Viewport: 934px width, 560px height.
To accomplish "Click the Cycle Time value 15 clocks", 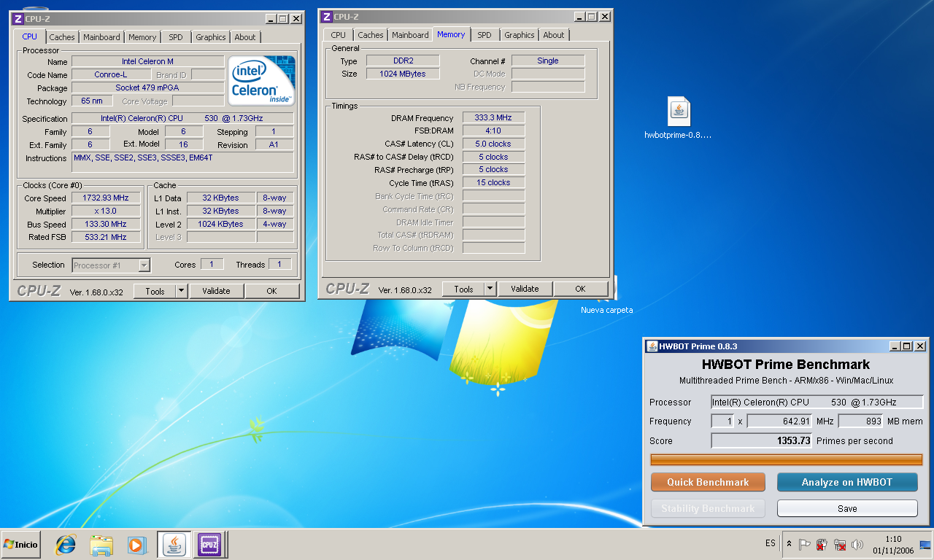I will pyautogui.click(x=493, y=183).
